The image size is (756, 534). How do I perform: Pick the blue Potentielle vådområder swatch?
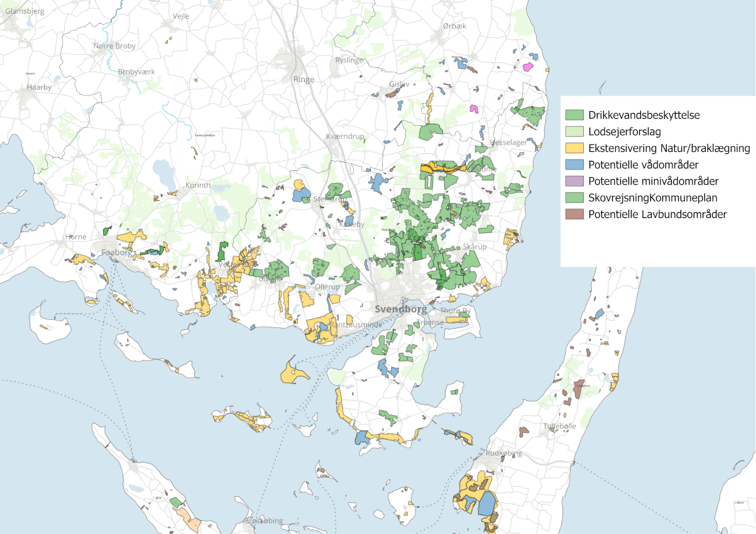(575, 165)
